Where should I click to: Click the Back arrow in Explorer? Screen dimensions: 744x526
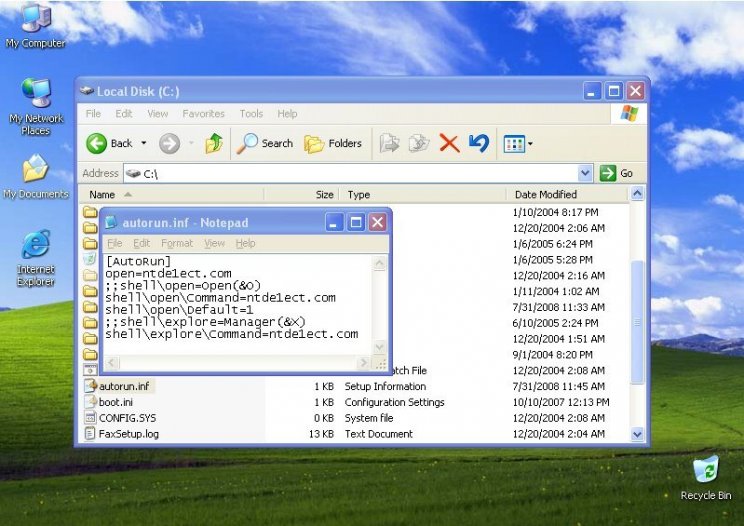point(96,143)
